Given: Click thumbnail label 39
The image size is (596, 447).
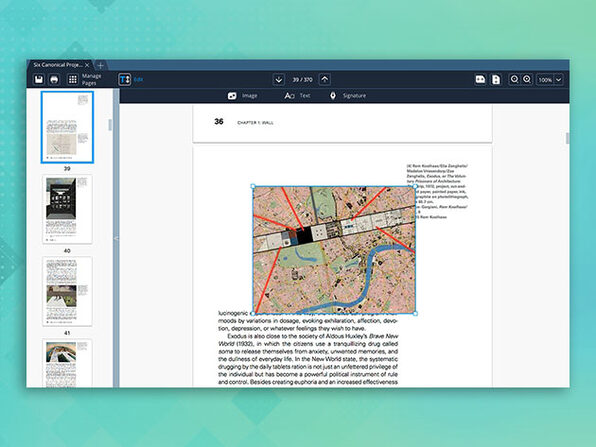Looking at the screenshot, I should coord(67,168).
